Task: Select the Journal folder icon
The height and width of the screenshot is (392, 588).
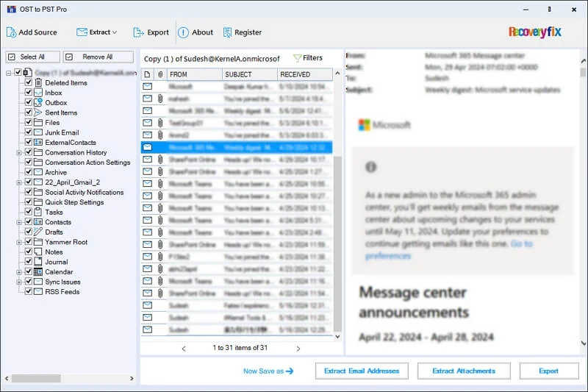Action: (x=38, y=262)
